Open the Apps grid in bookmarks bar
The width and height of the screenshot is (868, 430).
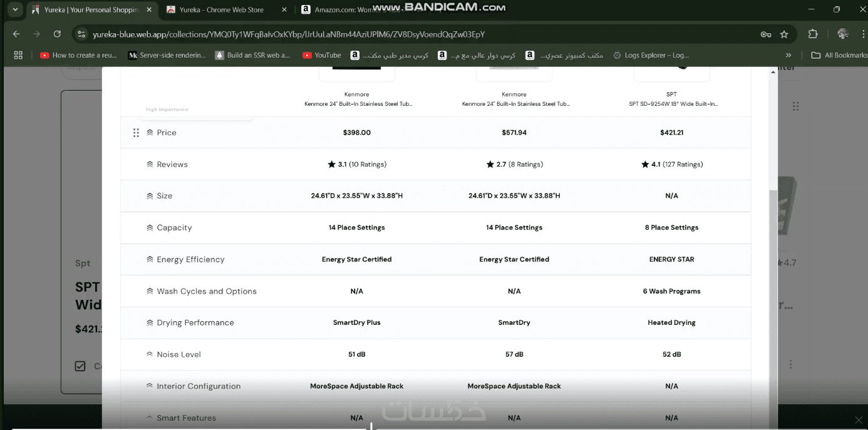pos(18,55)
